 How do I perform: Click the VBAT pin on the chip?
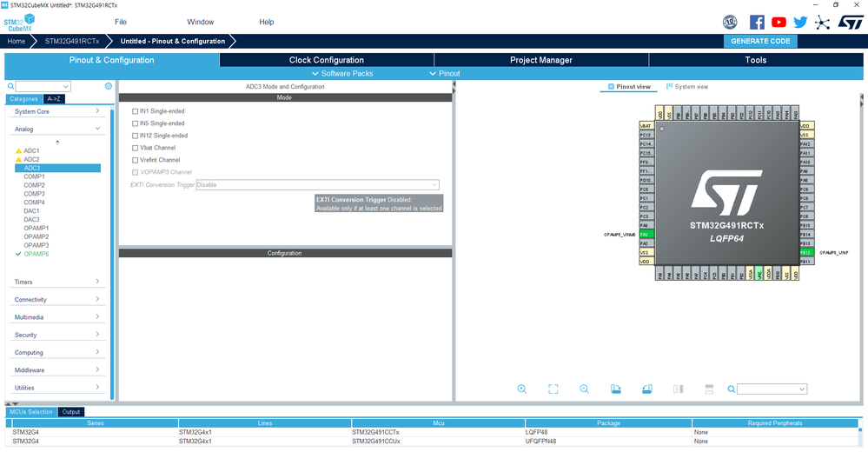tap(646, 126)
